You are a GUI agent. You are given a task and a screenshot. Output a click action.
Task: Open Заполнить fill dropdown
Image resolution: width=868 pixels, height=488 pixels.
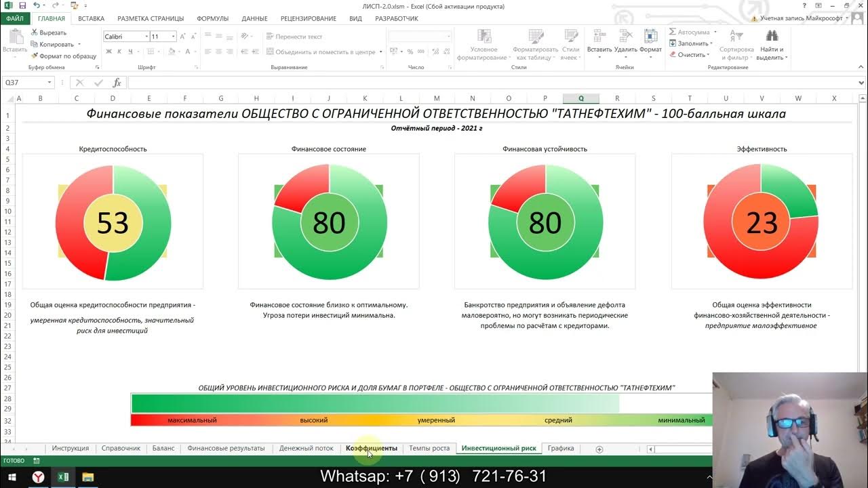(x=690, y=43)
